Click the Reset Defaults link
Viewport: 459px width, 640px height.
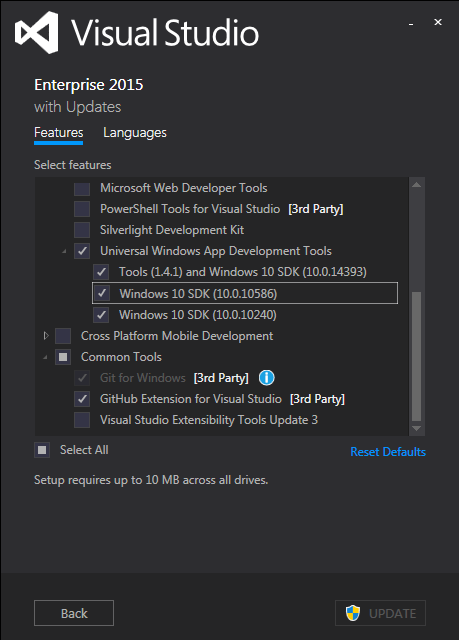[x=388, y=452]
